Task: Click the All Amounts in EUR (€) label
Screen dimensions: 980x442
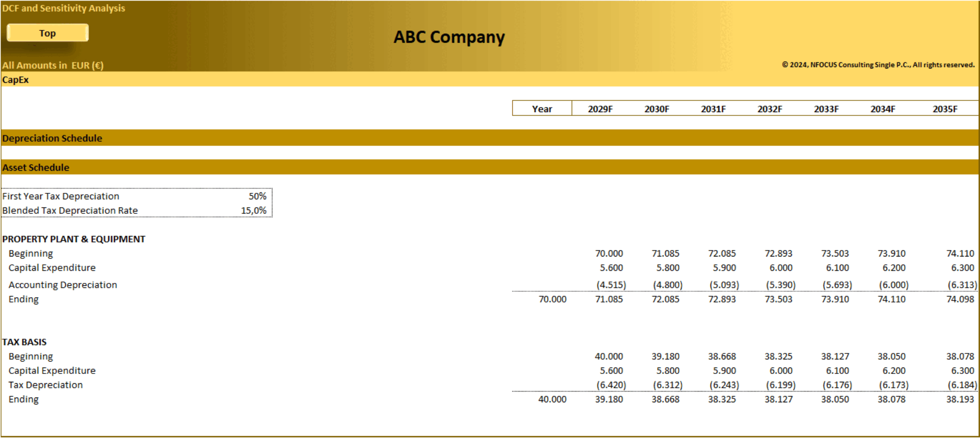Action: tap(53, 66)
